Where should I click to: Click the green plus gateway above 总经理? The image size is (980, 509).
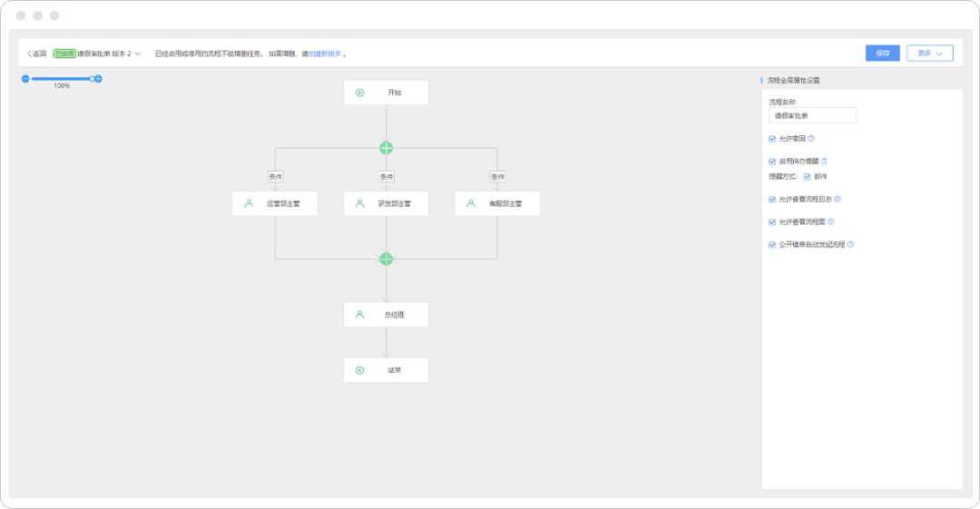tap(387, 259)
